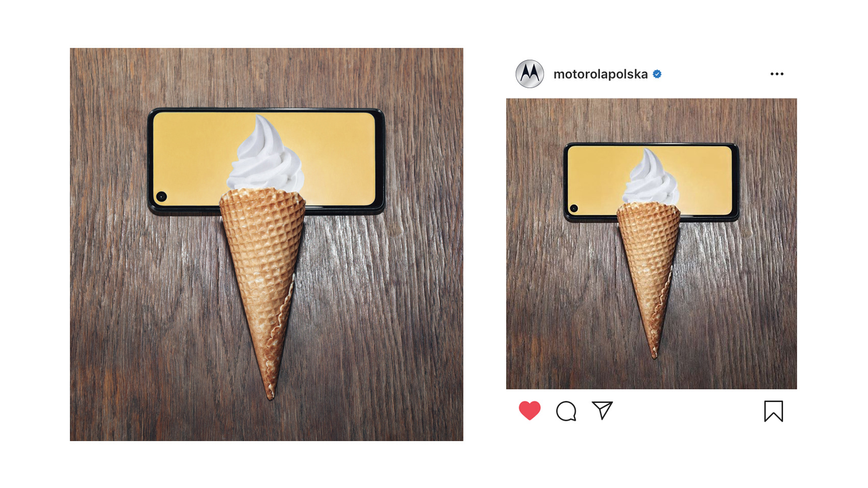Click the Instagram post photo
The height and width of the screenshot is (488, 868).
(651, 244)
